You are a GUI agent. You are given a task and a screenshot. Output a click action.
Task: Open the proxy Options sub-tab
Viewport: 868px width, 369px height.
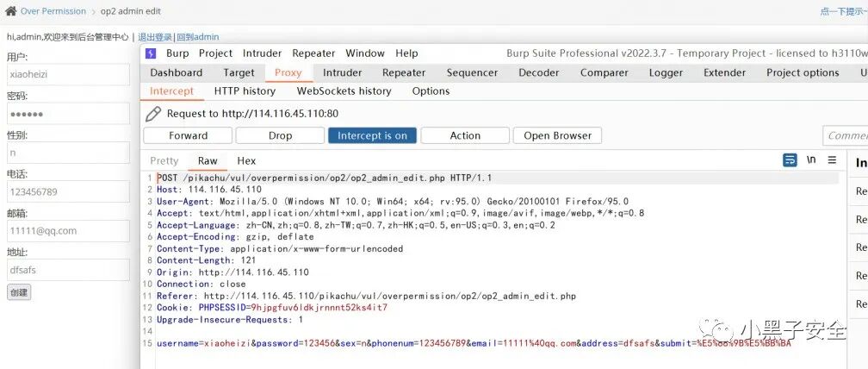[x=431, y=91]
